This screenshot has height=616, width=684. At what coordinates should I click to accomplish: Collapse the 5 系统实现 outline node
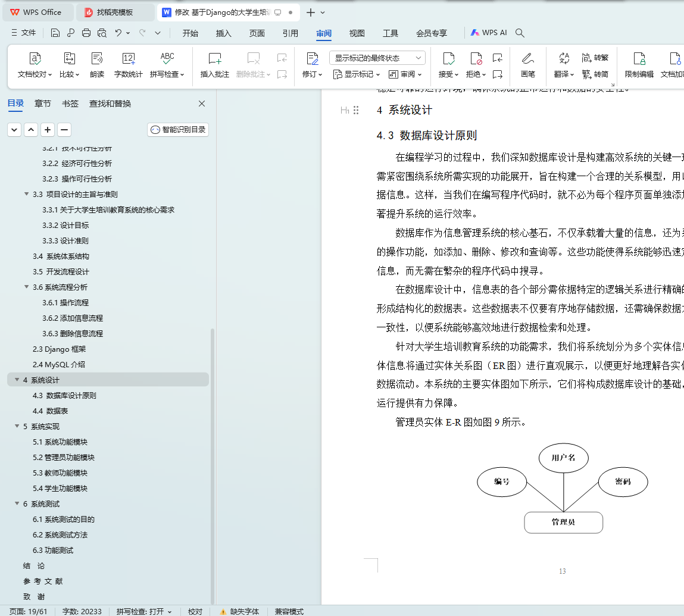[17, 426]
